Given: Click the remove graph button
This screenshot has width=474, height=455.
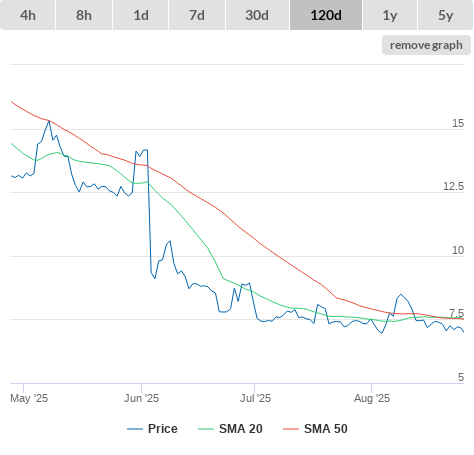Looking at the screenshot, I should click(x=426, y=45).
